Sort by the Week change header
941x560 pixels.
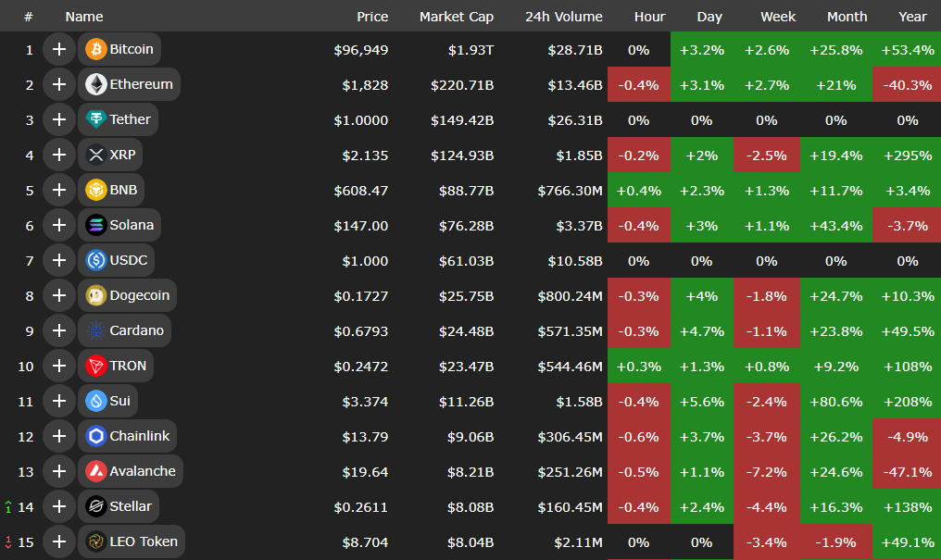click(x=778, y=17)
